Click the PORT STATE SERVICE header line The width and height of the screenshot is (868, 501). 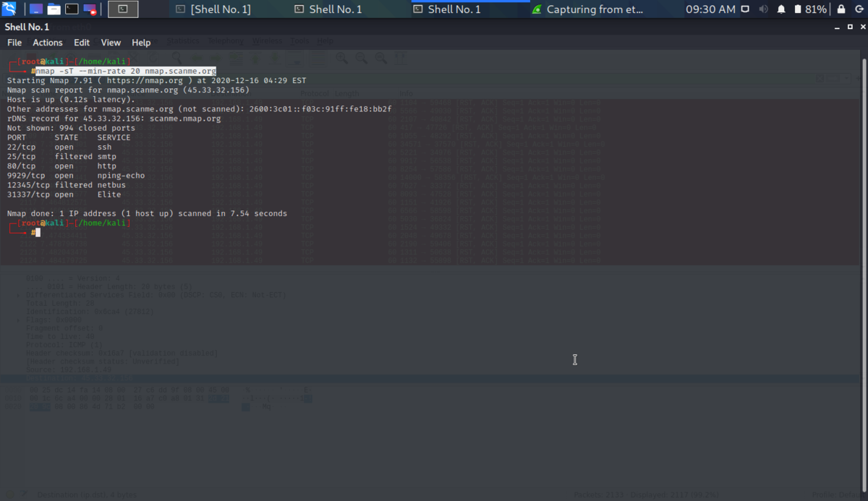pyautogui.click(x=69, y=137)
